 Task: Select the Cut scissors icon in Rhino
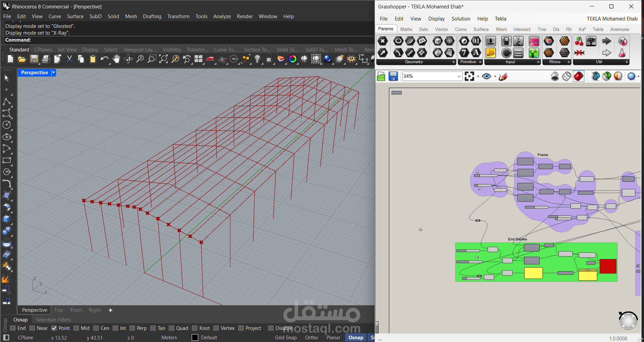(x=69, y=59)
